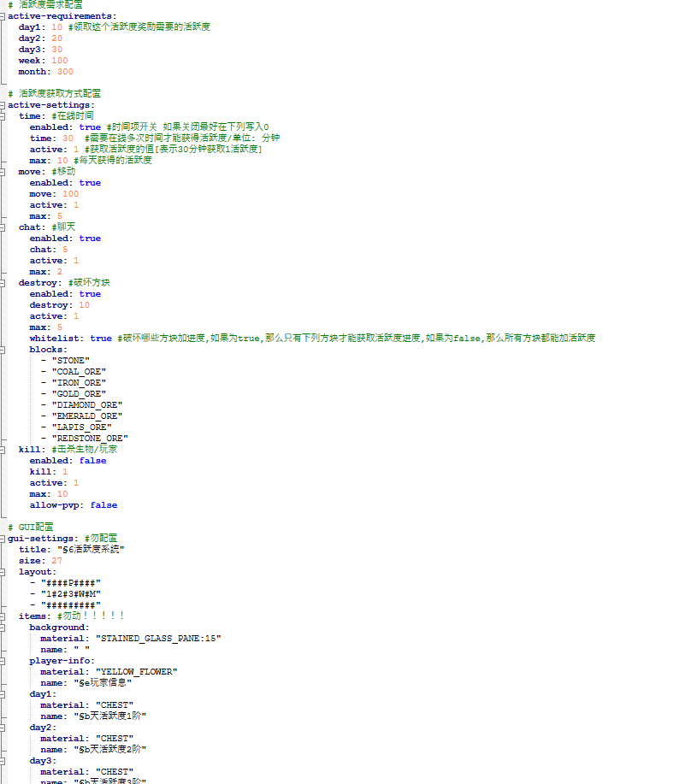Click the "DIAMOND_ORE" block entry
The image size is (697, 784).
tap(86, 405)
